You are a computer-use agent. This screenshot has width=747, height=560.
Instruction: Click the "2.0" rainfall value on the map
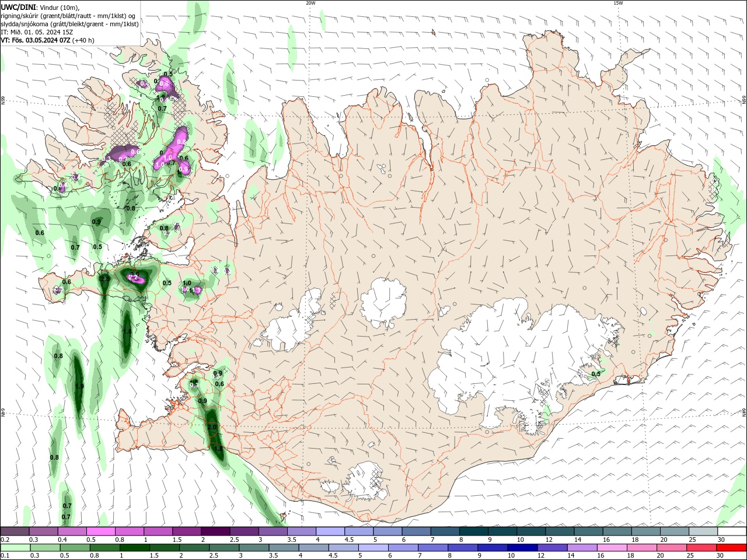[x=212, y=427]
